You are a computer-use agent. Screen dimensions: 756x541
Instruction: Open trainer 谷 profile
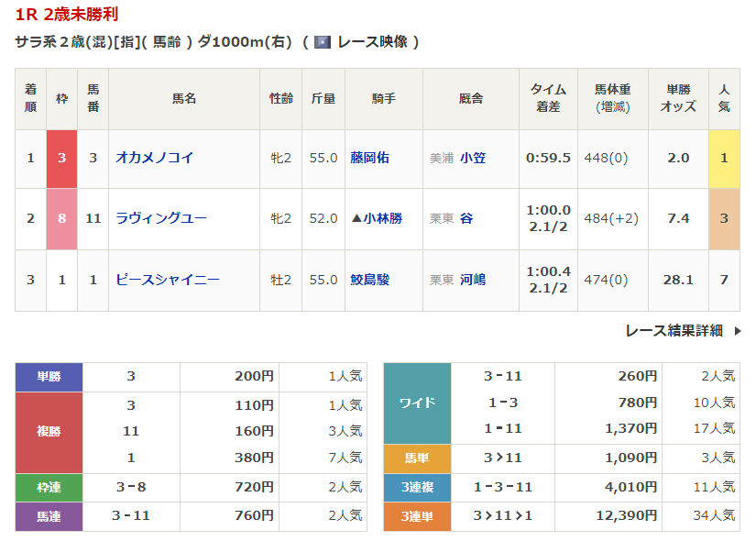pos(466,218)
